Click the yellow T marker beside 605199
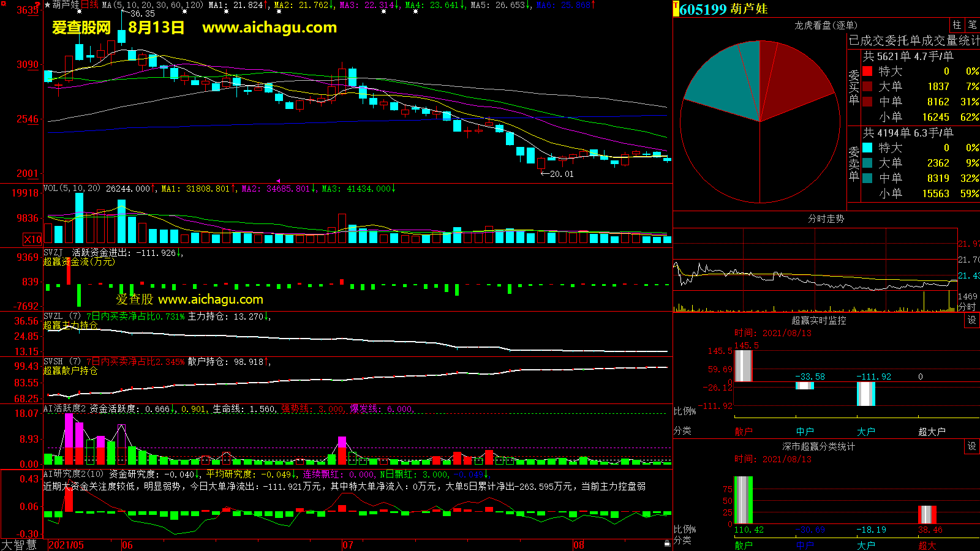Image resolution: width=980 pixels, height=551 pixels. [x=676, y=9]
